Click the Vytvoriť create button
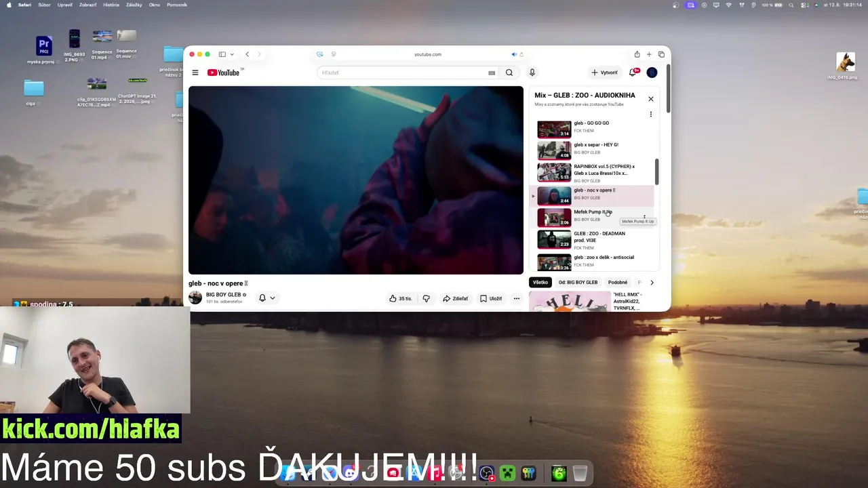868x488 pixels. point(604,73)
